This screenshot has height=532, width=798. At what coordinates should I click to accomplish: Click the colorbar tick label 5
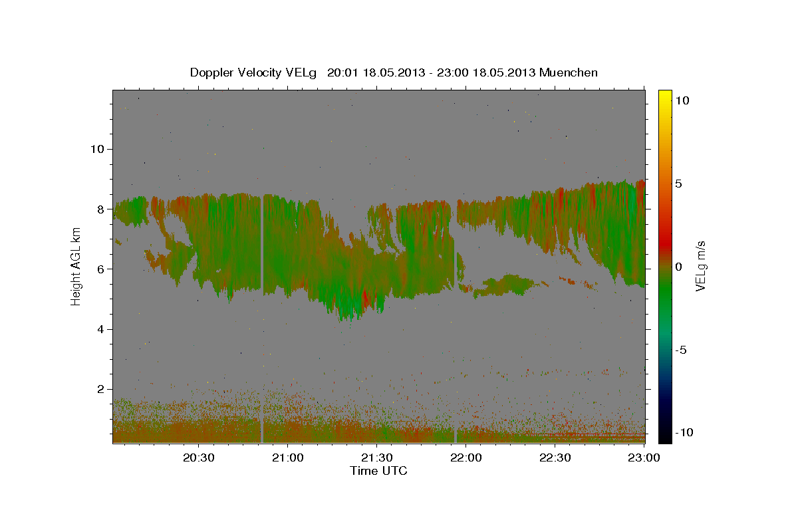point(679,184)
